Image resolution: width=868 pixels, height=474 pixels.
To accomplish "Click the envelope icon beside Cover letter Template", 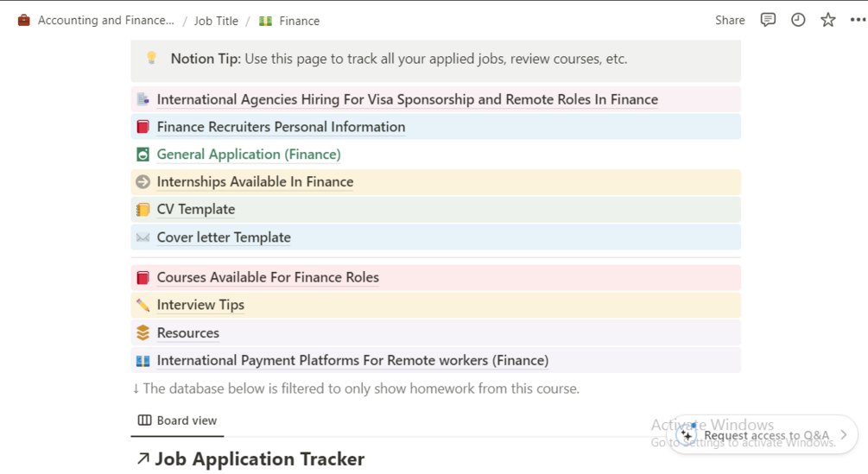I will 143,237.
